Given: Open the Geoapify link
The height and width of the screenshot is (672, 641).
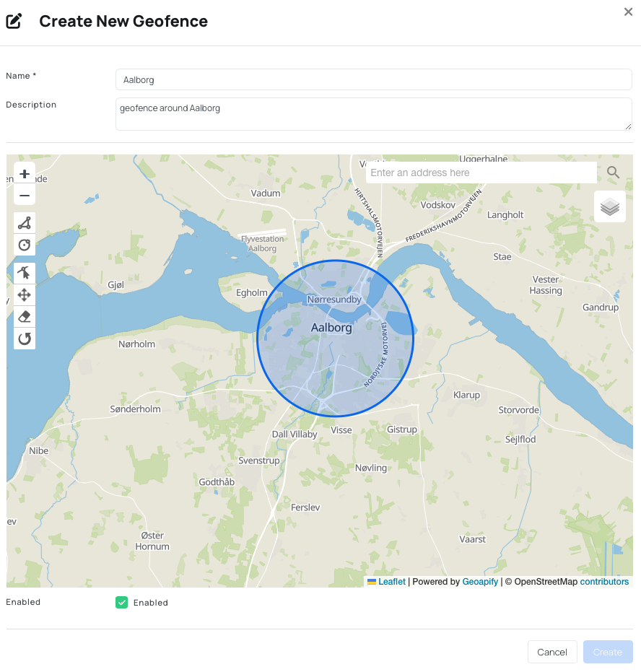Looking at the screenshot, I should [480, 581].
